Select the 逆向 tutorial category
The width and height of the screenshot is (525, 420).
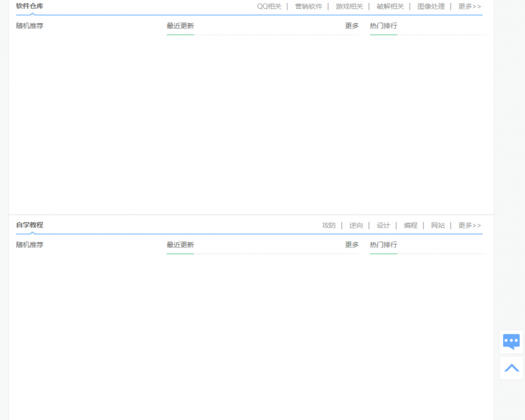(356, 226)
